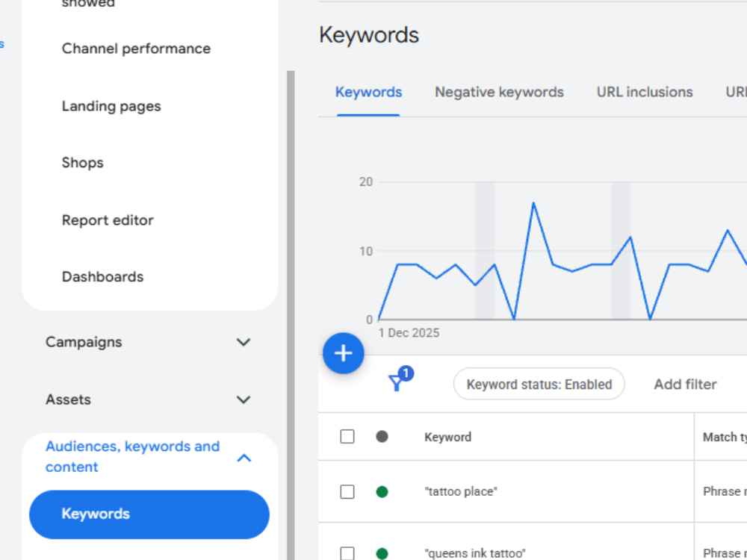Viewport: 747px width, 560px height.
Task: Select the highlighted Keywords sidebar item
Action: coord(149,514)
